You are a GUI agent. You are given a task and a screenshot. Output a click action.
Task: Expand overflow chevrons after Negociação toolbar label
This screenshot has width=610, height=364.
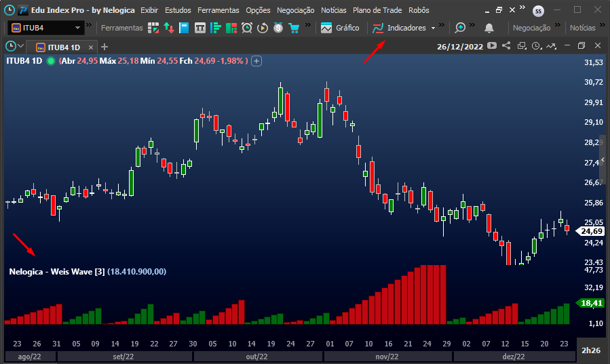(558, 25)
